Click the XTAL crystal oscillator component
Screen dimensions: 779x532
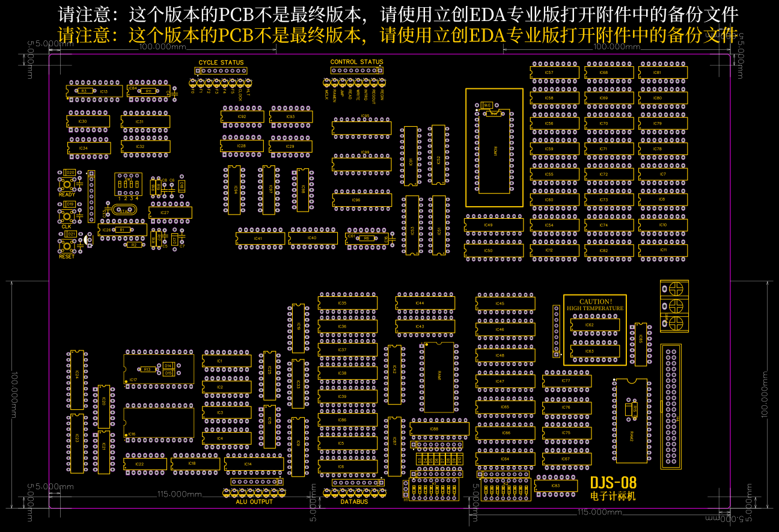coord(126,211)
